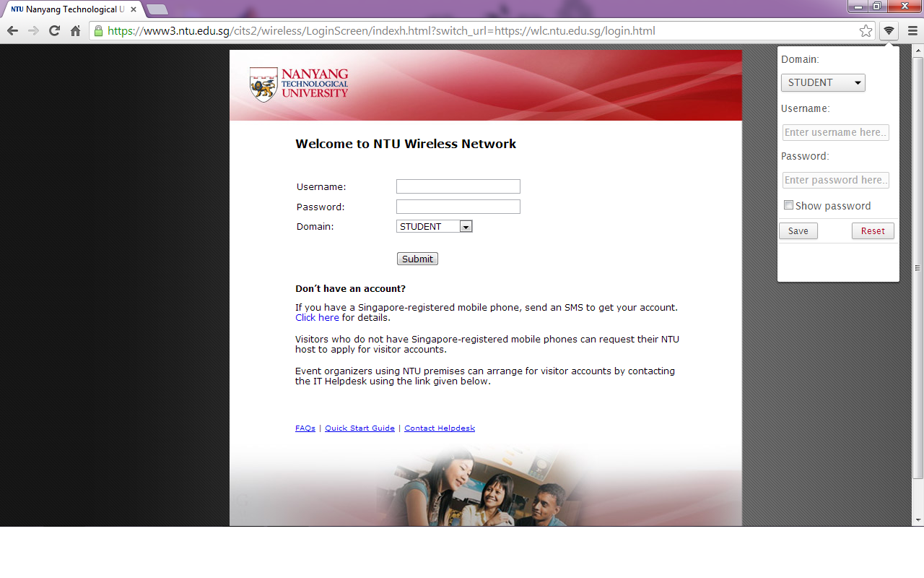
Task: Click the vertical scrollbar thumb
Action: coord(918,267)
